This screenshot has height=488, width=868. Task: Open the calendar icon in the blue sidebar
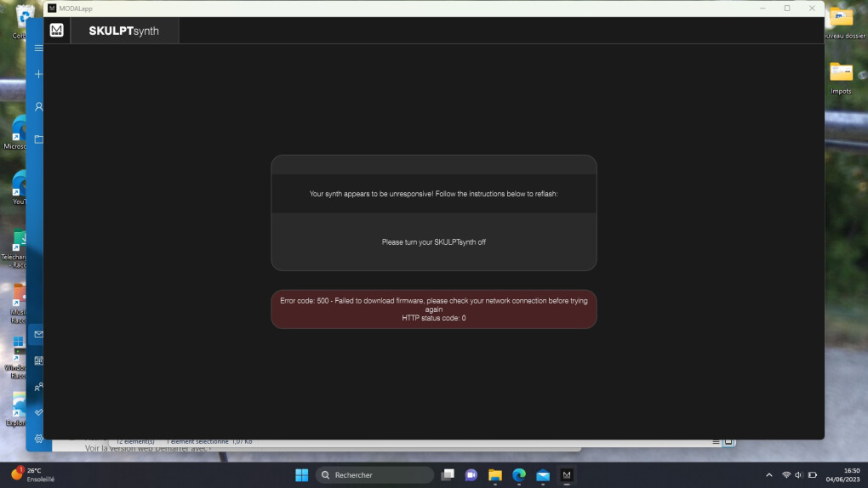click(39, 360)
